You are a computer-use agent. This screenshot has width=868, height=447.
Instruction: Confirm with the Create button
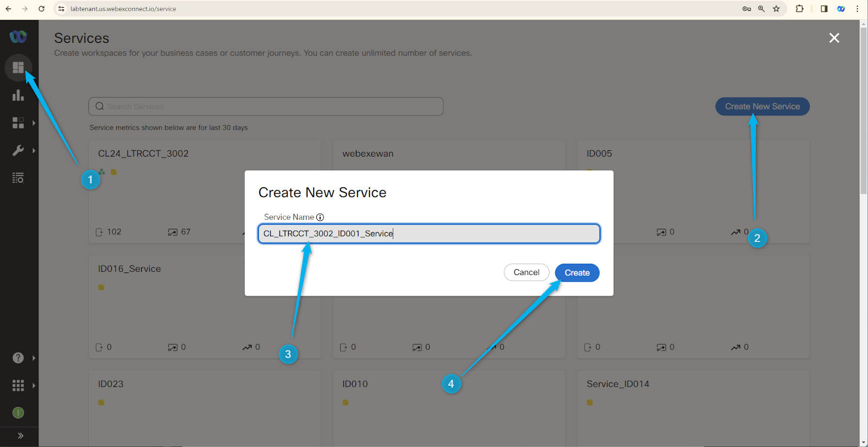coord(577,273)
